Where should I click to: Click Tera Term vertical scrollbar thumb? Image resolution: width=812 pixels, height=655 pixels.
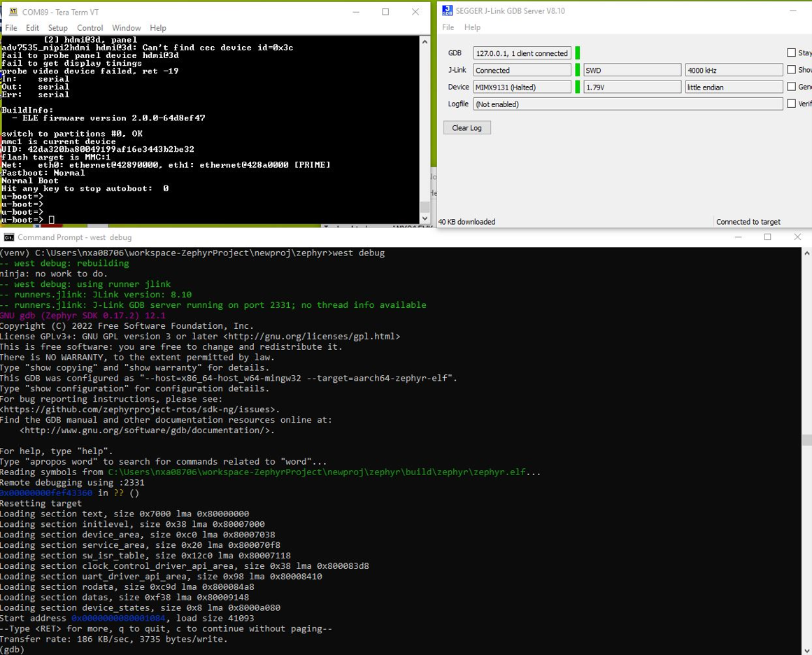[425, 206]
